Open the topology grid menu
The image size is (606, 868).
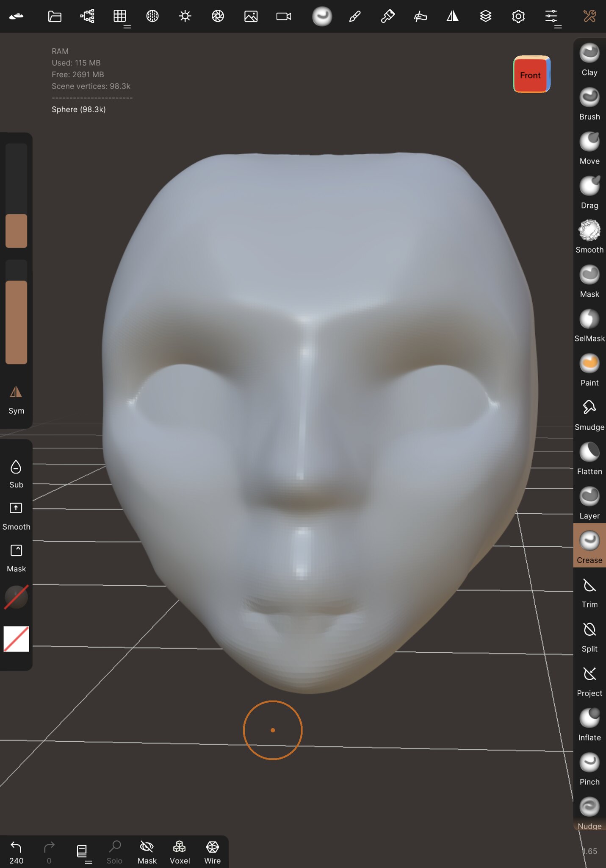[120, 17]
